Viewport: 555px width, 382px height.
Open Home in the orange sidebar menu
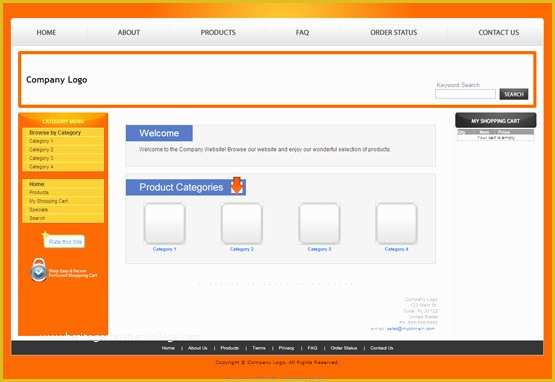pyautogui.click(x=36, y=184)
